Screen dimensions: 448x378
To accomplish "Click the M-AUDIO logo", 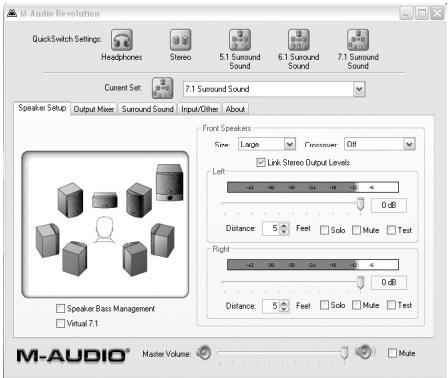I will coord(73,355).
